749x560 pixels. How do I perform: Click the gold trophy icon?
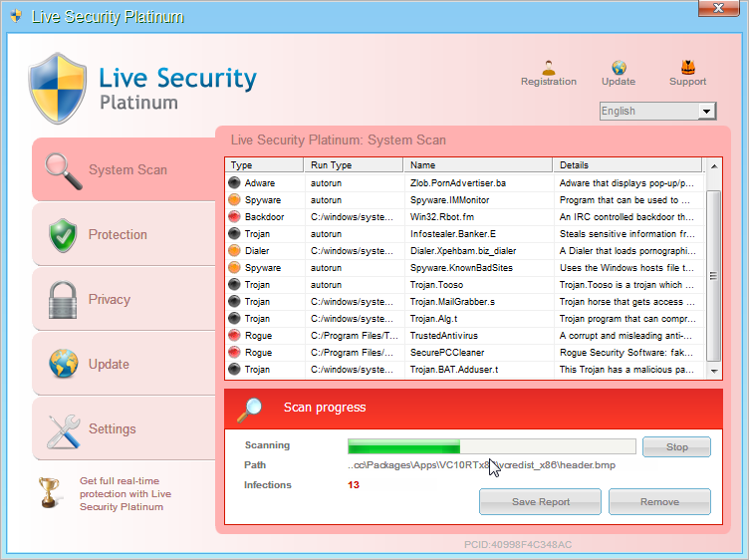pos(49,492)
